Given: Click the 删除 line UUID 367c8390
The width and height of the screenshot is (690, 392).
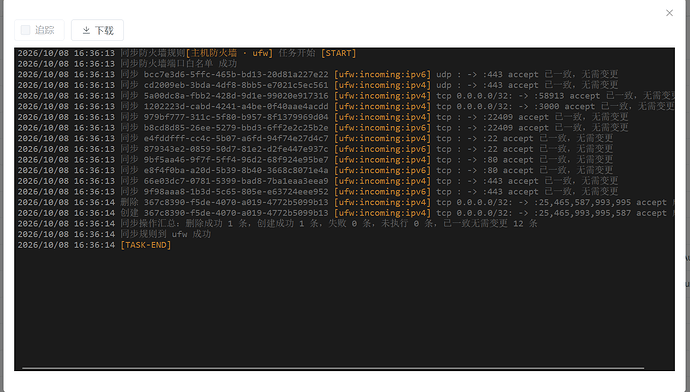Looking at the screenshot, I should (x=236, y=202).
